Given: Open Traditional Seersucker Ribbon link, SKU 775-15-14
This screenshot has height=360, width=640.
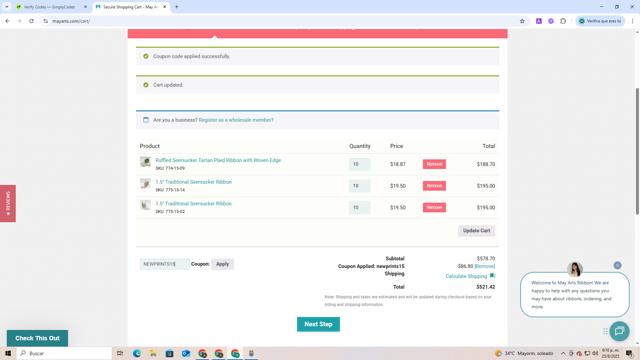Looking at the screenshot, I should [193, 182].
